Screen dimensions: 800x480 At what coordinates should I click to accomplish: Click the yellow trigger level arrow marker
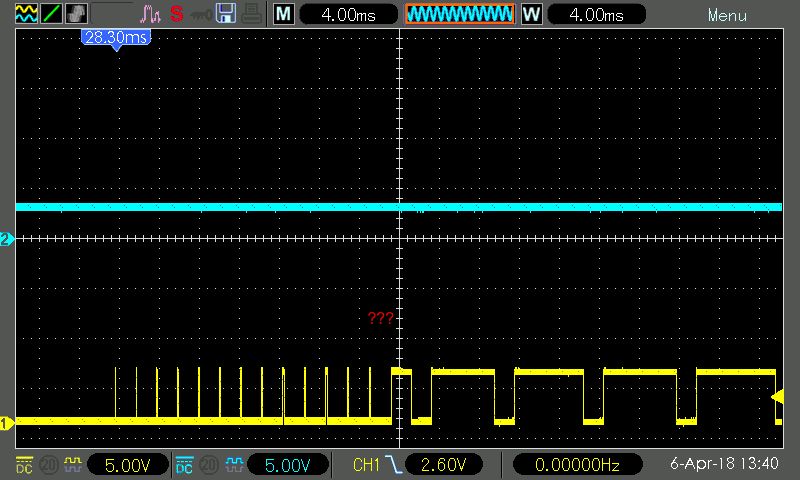click(776, 398)
